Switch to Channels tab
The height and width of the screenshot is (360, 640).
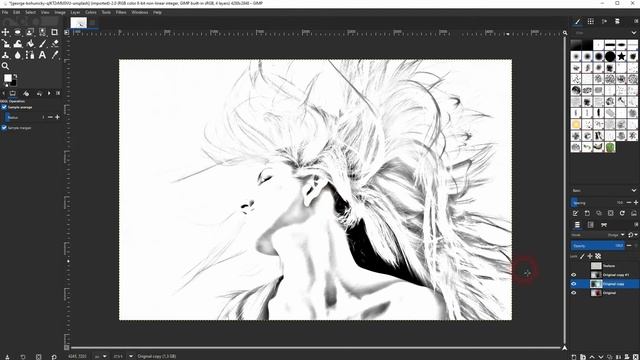click(x=591, y=224)
